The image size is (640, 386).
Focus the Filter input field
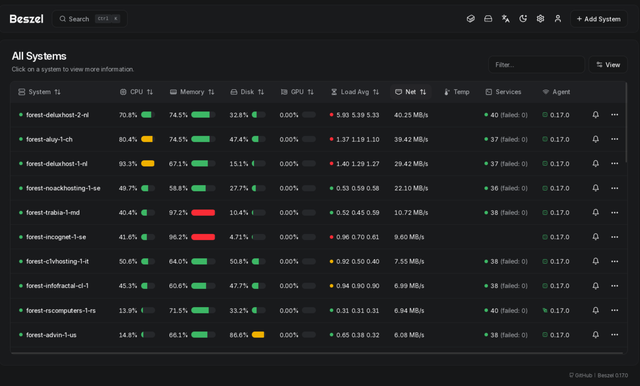(536, 64)
